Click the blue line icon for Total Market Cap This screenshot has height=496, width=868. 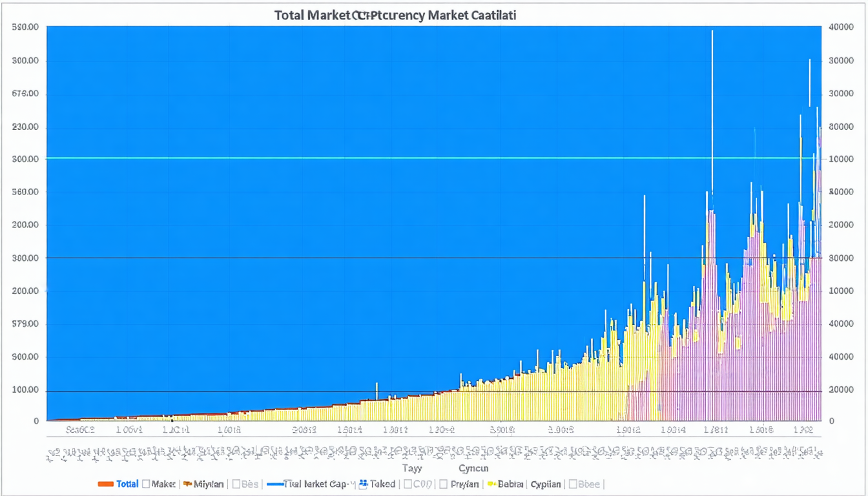274,484
